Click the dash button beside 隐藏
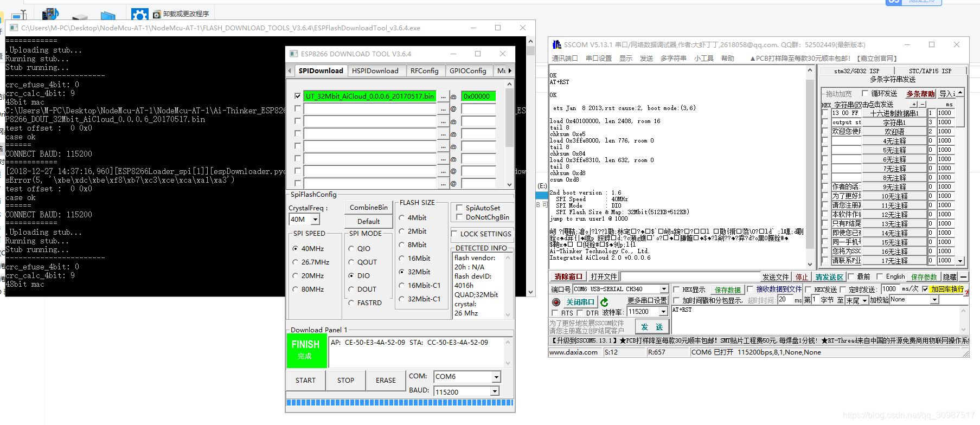Image resolution: width=980 pixels, height=425 pixels. [963, 277]
